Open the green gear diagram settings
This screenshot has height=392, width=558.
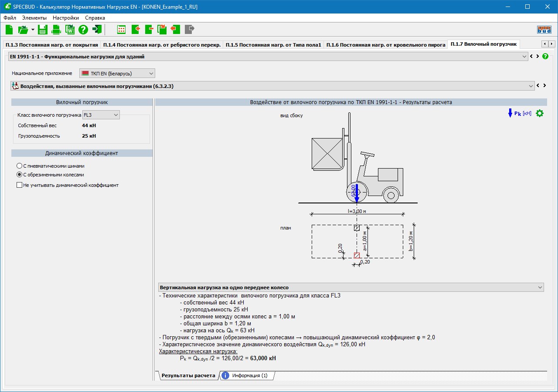(540, 114)
